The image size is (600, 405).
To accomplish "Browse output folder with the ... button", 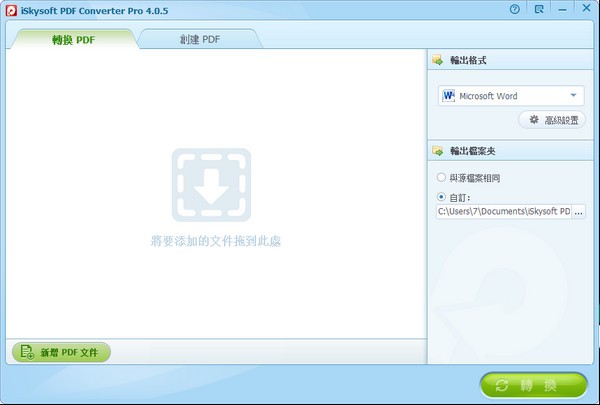I will (579, 212).
